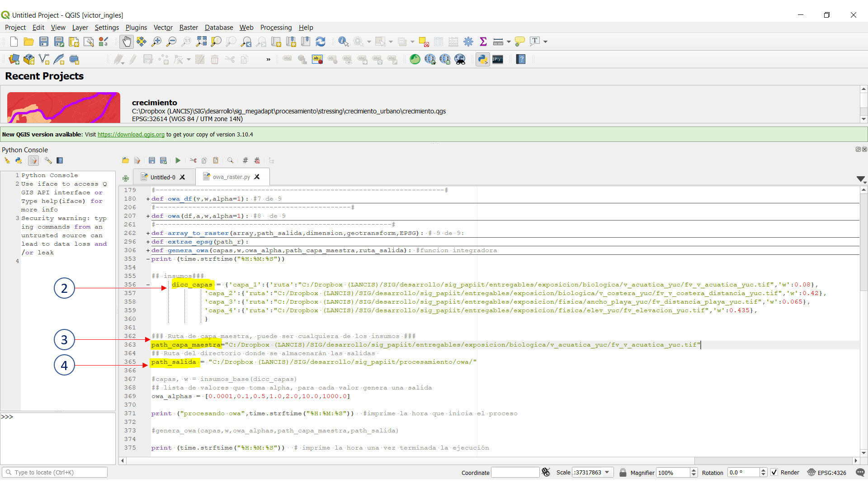Click the Zoom Out magnifier tool
The height and width of the screenshot is (488, 868).
(171, 42)
